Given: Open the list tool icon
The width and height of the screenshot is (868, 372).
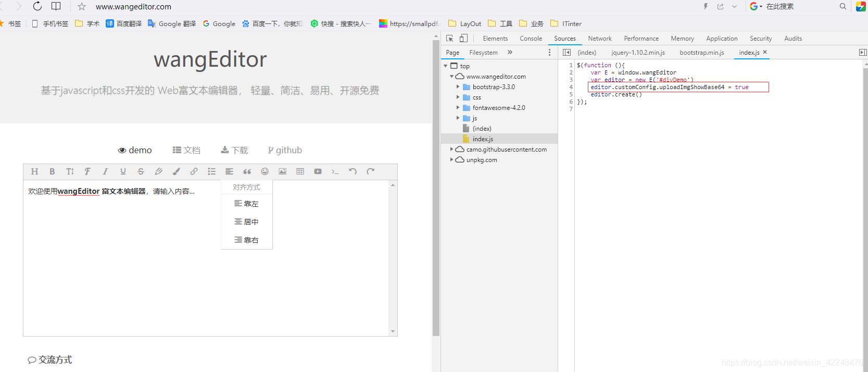Looking at the screenshot, I should point(211,171).
